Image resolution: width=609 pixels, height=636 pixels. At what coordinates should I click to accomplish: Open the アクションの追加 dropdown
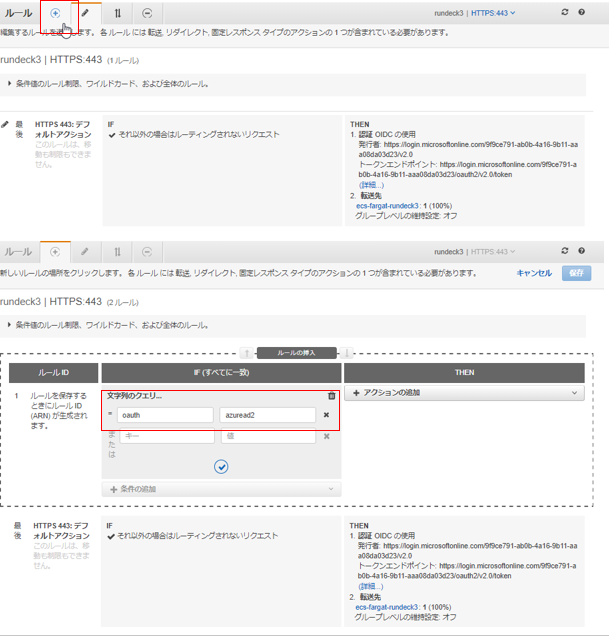(x=464, y=393)
